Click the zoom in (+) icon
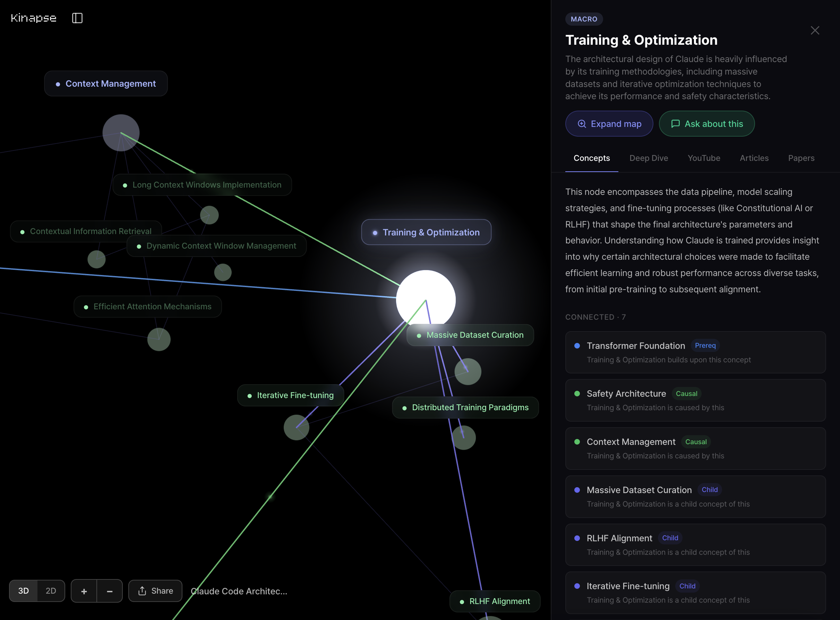 (84, 591)
